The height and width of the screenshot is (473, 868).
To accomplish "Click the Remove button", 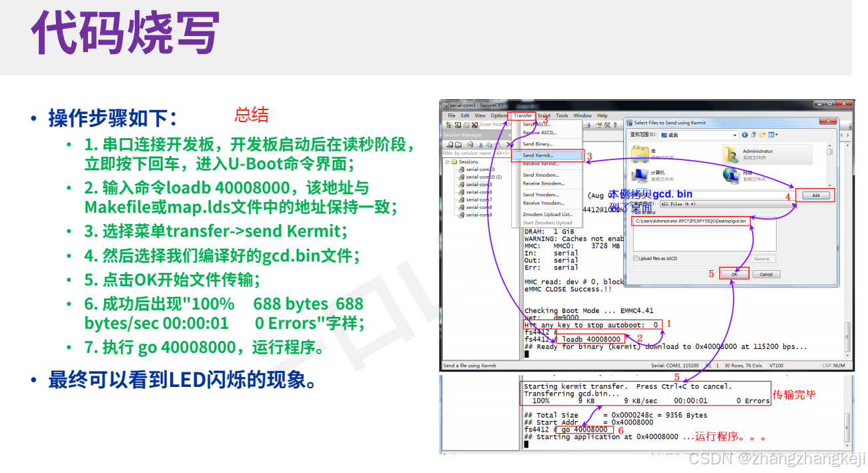I will 762,259.
